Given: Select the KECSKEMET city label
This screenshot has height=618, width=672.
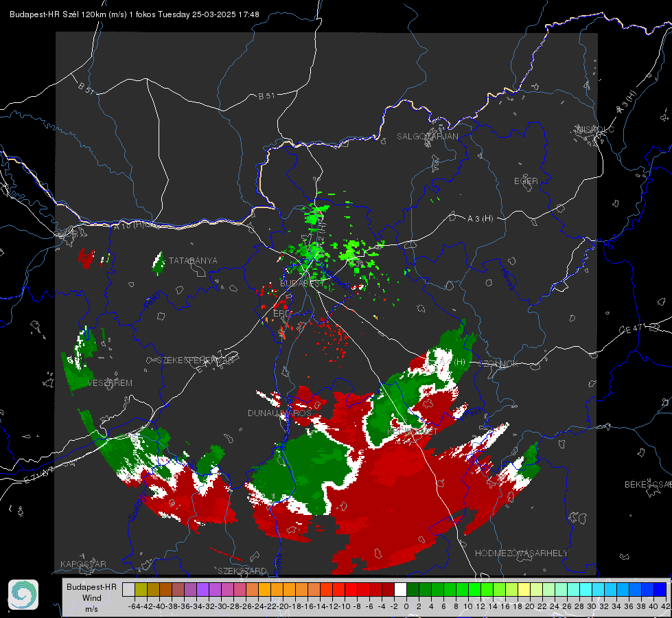Looking at the screenshot, I should (413, 431).
